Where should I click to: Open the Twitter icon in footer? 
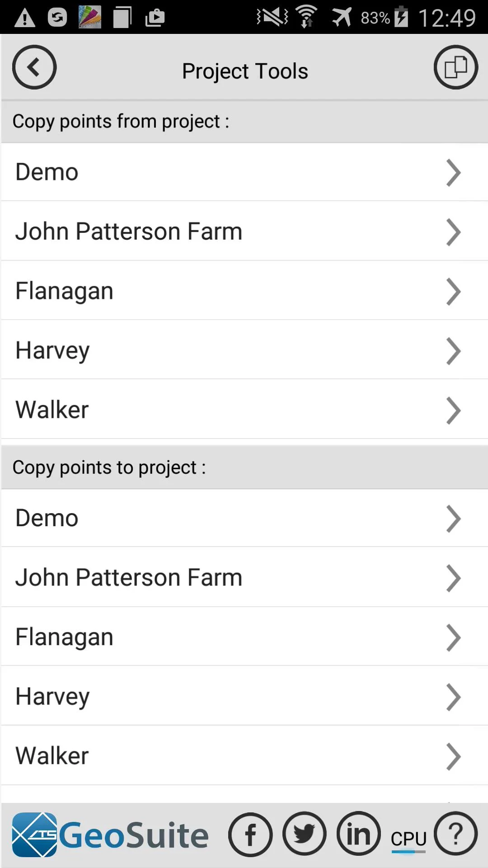coord(305,834)
